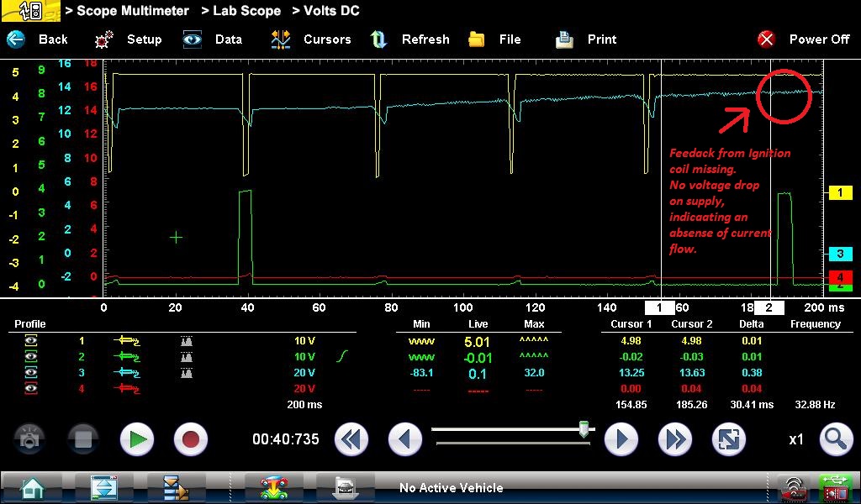Viewport: 861px width, 504px height.
Task: Click the vehicle download icon in bottom bar
Action: (x=274, y=487)
